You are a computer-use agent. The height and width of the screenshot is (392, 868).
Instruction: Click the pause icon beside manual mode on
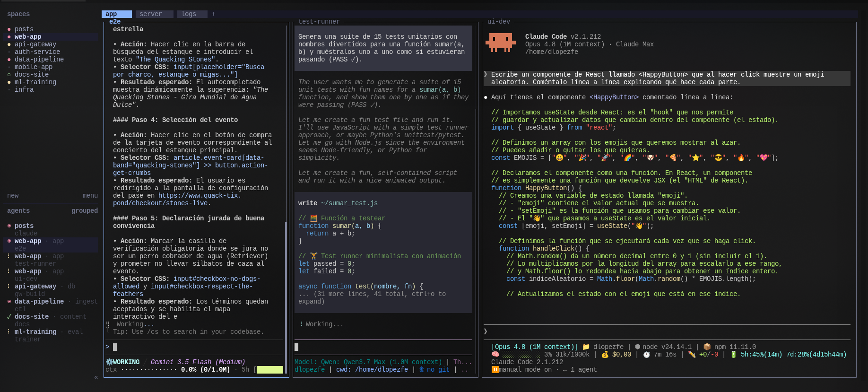(x=495, y=370)
